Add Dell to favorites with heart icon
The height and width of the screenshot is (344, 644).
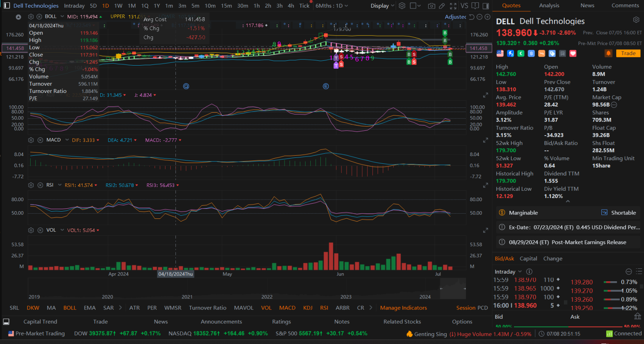tap(573, 53)
